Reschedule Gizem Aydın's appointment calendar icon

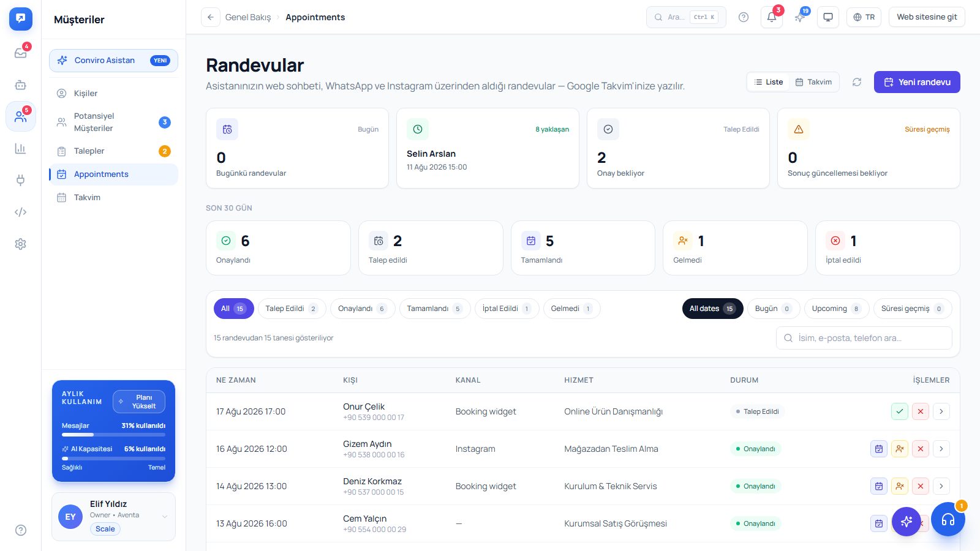(879, 449)
